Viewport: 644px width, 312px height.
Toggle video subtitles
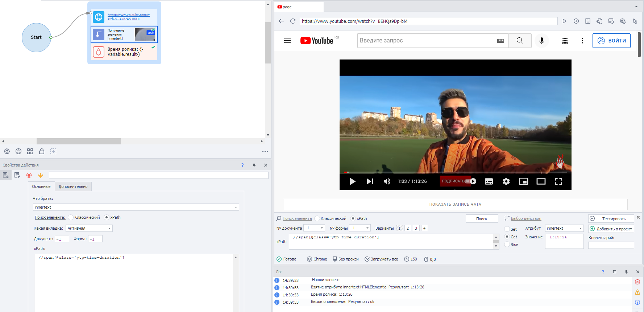[489, 181]
